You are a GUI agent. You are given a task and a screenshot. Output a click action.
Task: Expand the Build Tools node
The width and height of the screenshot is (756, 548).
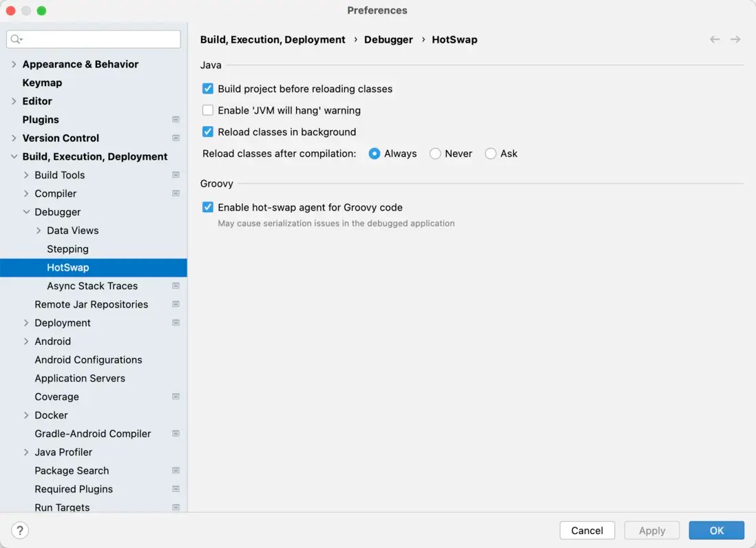(x=26, y=175)
